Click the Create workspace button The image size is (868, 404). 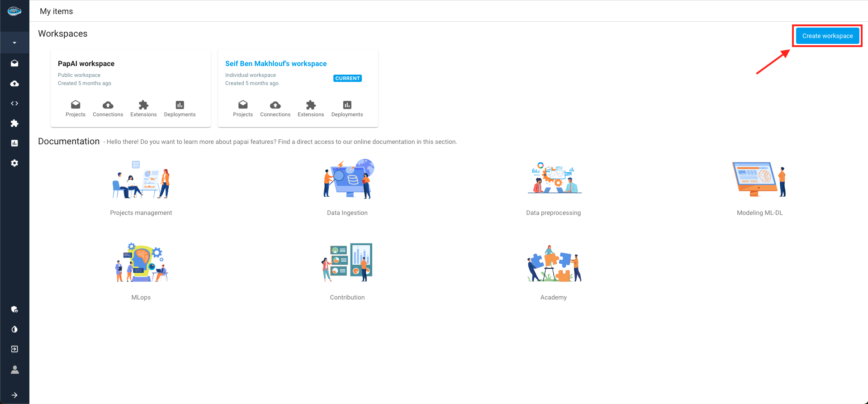827,36
